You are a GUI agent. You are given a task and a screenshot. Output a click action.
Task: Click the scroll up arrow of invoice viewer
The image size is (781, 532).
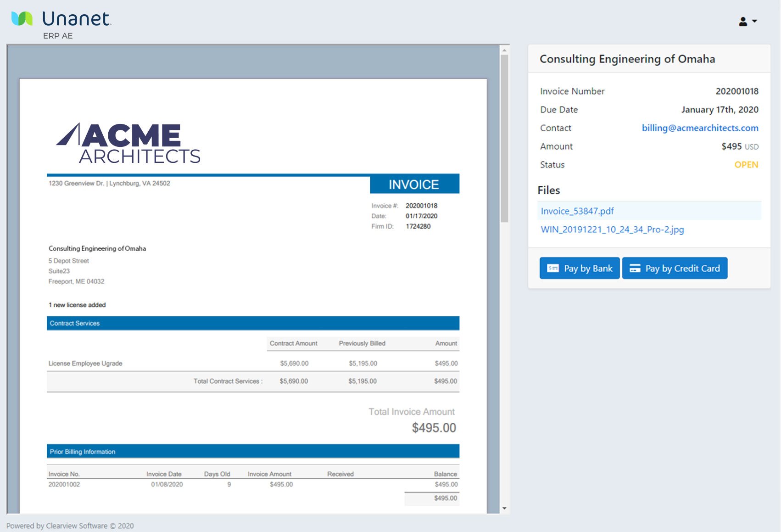click(504, 50)
